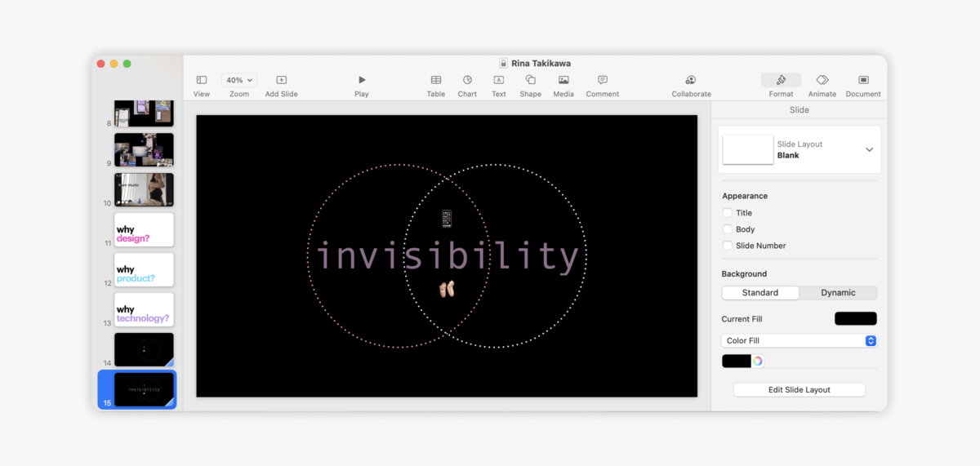Select slide 8 thumbnail
Image resolution: width=980 pixels, height=466 pixels.
pyautogui.click(x=144, y=113)
